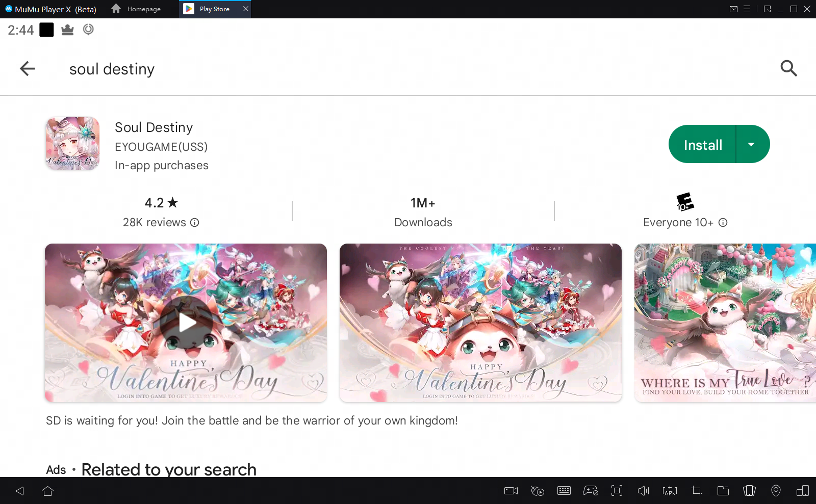Toggle the volume speaker icon
816x504 pixels.
(643, 491)
